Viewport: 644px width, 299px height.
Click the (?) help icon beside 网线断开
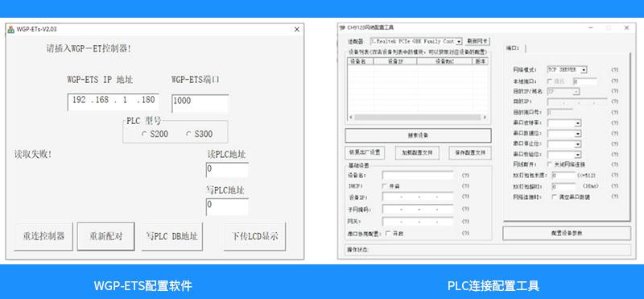(614, 164)
